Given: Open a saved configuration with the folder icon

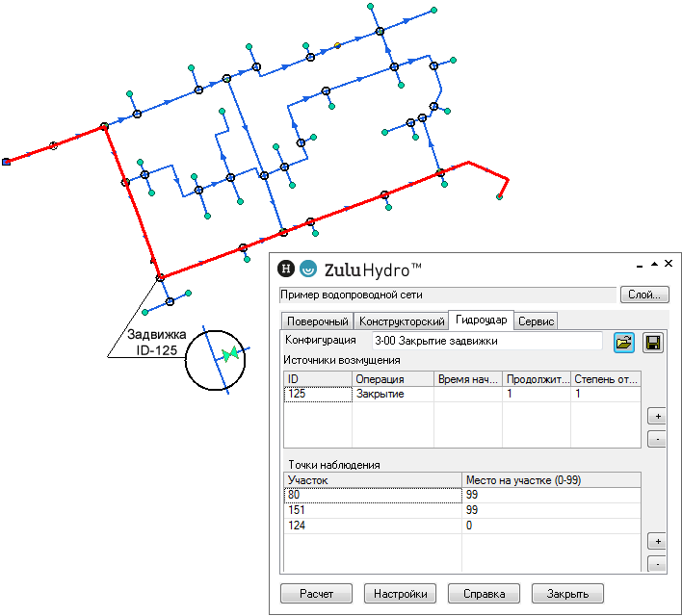Looking at the screenshot, I should (x=623, y=342).
